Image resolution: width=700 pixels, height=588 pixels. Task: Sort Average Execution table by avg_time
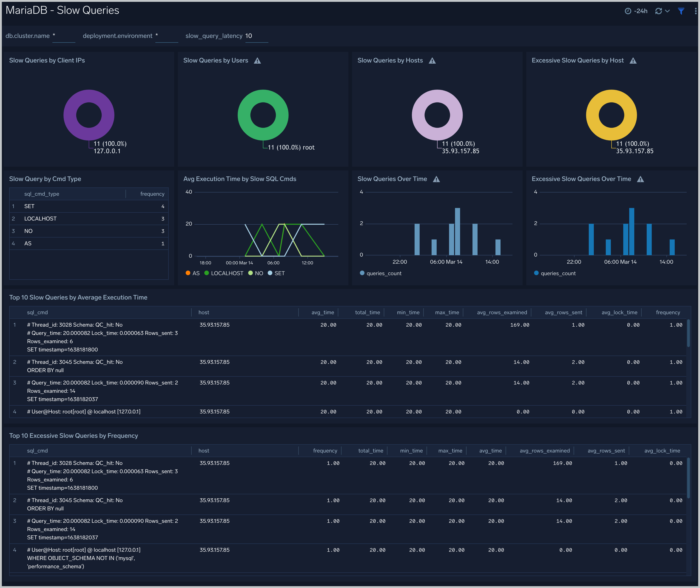point(322,313)
